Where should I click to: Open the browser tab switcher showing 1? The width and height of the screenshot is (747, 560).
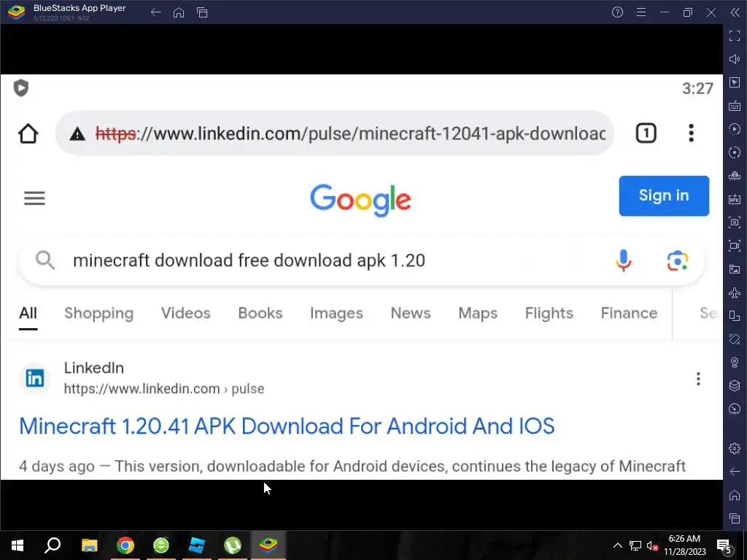[646, 133]
